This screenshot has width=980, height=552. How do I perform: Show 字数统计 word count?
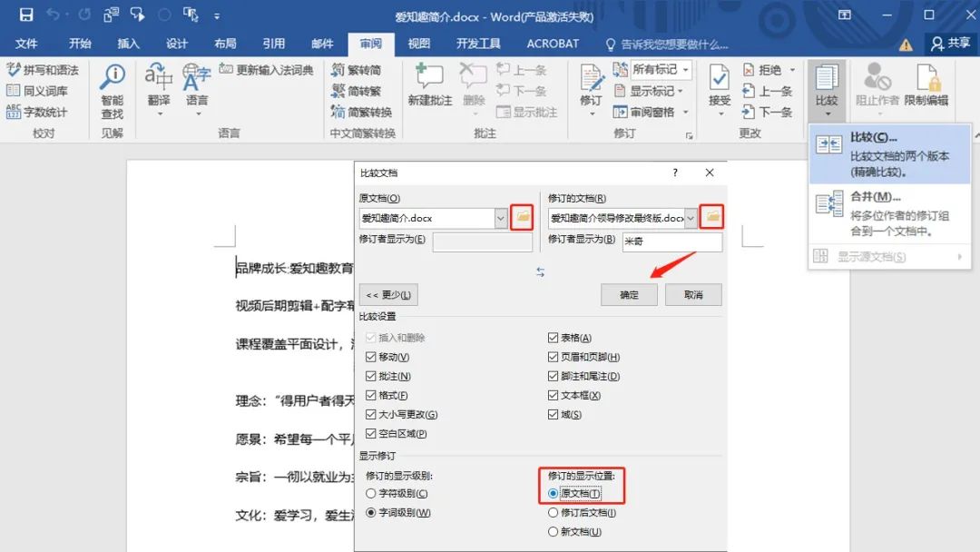click(37, 112)
